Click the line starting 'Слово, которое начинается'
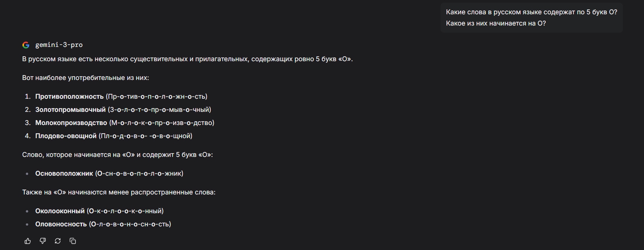The image size is (644, 250). (118, 155)
